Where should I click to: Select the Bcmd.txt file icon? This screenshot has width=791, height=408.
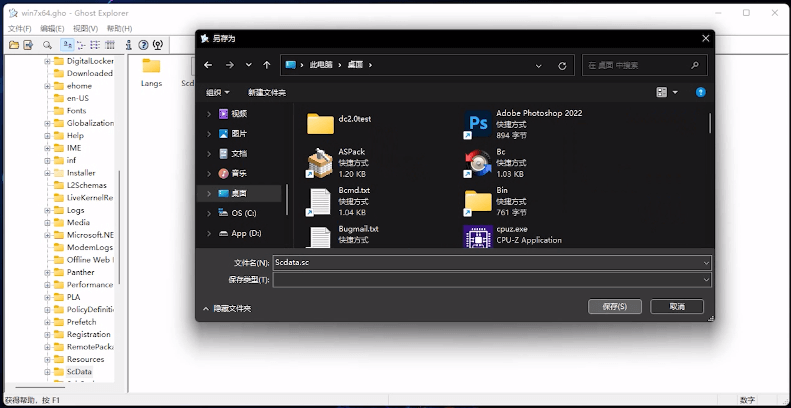[x=320, y=202]
